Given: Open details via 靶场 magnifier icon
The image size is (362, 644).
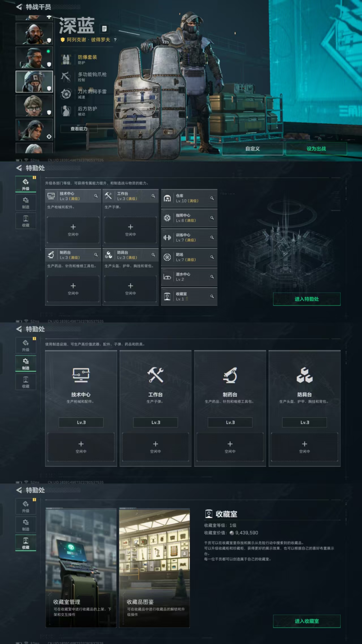Looking at the screenshot, I should [x=212, y=257].
